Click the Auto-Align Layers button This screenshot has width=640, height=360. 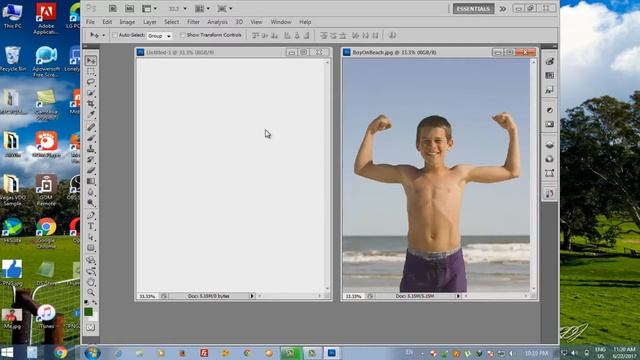pyautogui.click(x=392, y=36)
